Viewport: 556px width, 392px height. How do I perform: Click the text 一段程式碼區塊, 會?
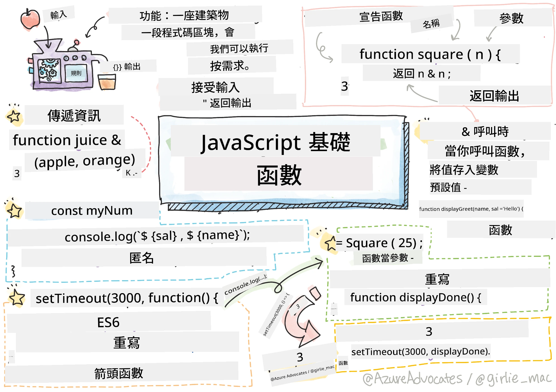(188, 32)
